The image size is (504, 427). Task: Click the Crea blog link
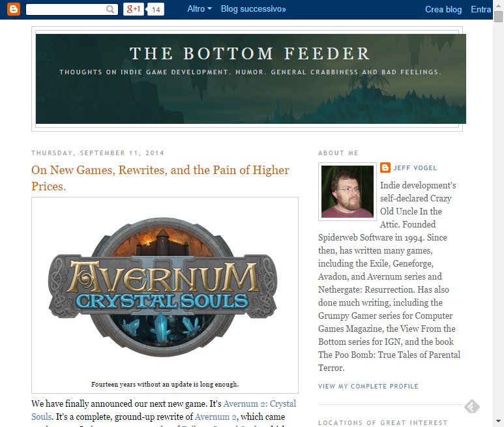(x=443, y=9)
